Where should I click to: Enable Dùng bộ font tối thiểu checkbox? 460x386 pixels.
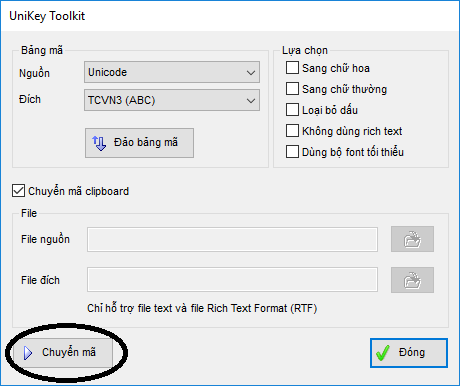tap(292, 152)
